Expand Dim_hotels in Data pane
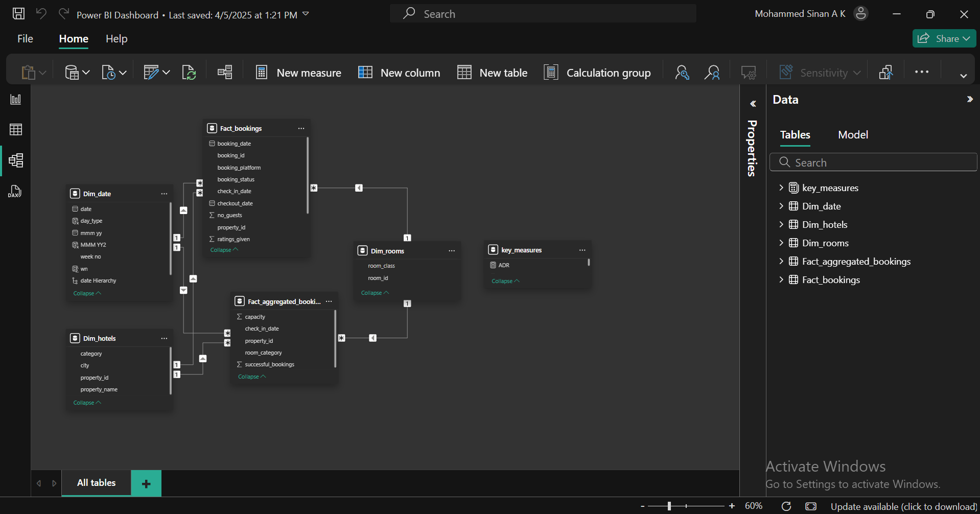This screenshot has width=980, height=514. click(781, 224)
